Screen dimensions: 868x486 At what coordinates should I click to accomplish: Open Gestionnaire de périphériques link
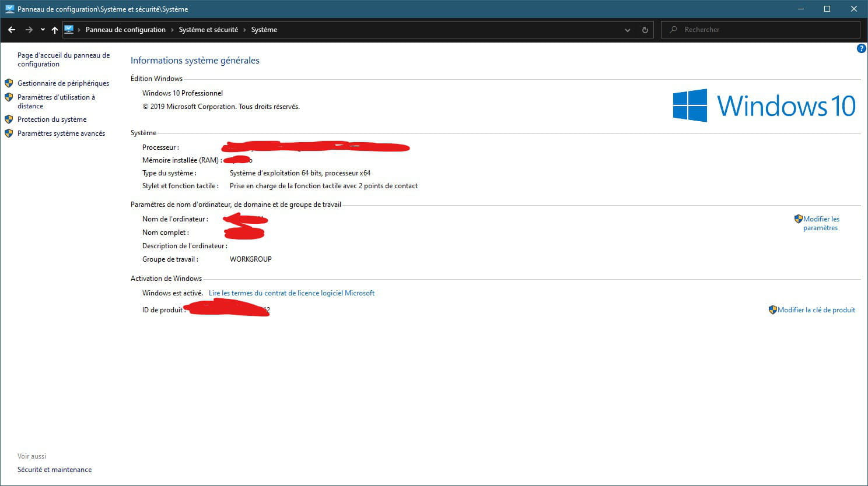tap(63, 83)
